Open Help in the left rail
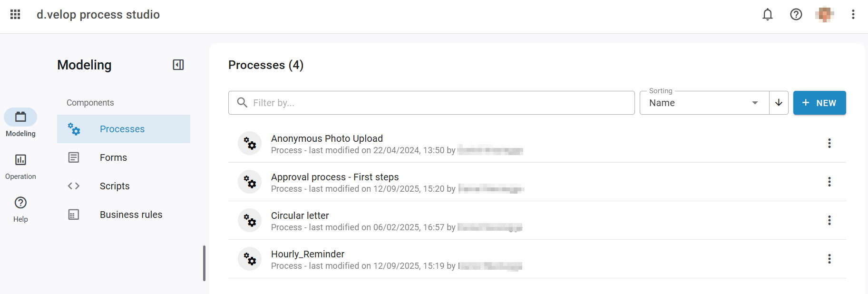The height and width of the screenshot is (294, 868). click(20, 208)
